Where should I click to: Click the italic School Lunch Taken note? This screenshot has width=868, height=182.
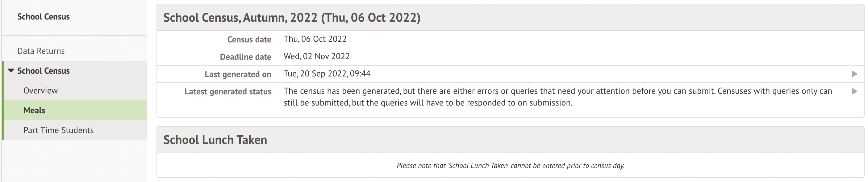tap(511, 166)
